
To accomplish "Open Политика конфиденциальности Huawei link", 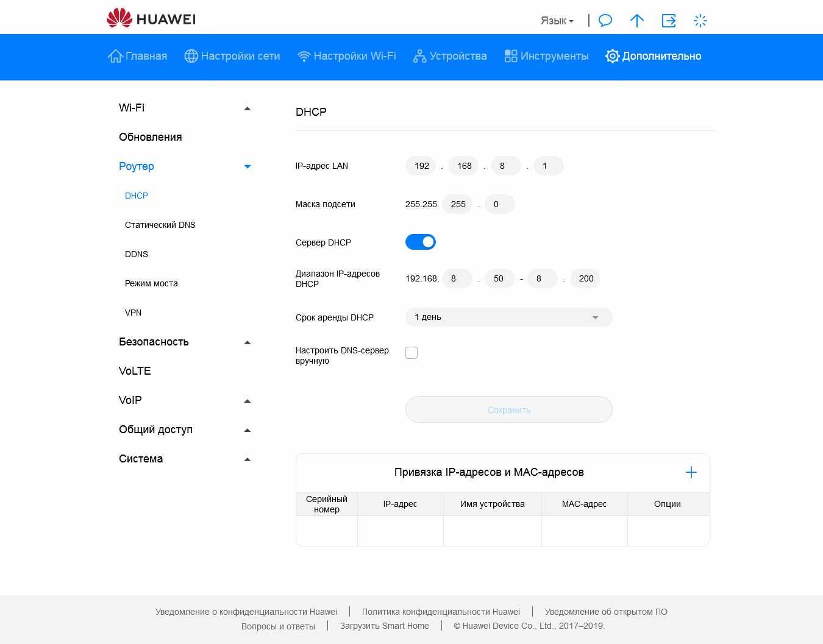I will click(x=441, y=612).
